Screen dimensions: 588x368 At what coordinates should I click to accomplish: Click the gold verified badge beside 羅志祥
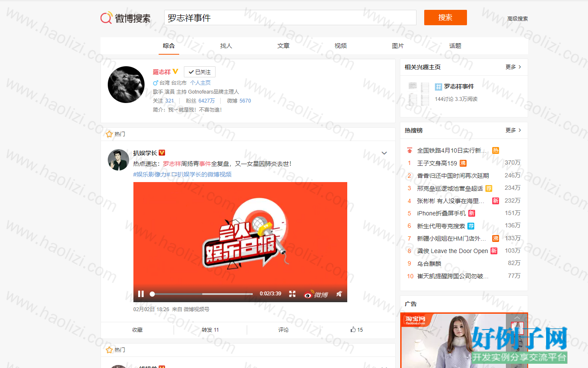[175, 72]
